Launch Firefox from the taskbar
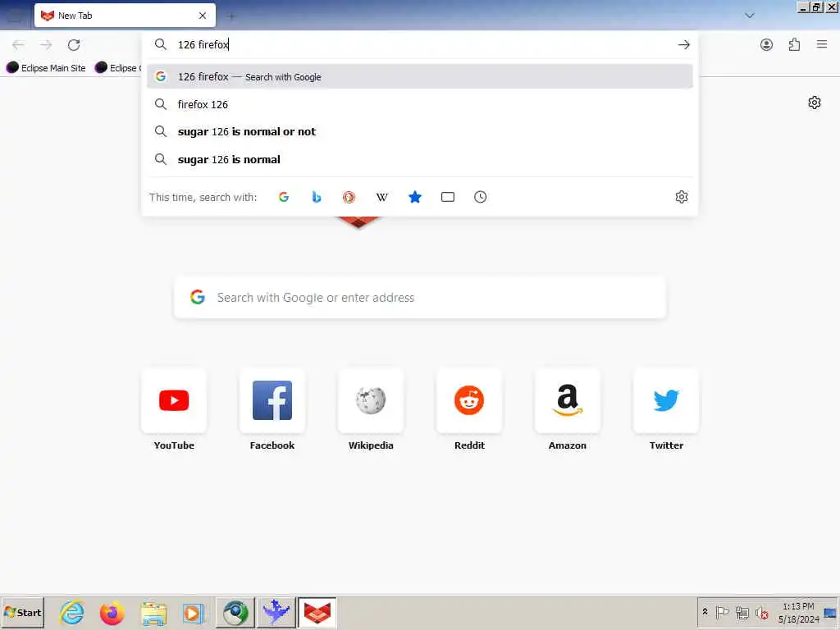The width and height of the screenshot is (840, 630). (x=112, y=612)
